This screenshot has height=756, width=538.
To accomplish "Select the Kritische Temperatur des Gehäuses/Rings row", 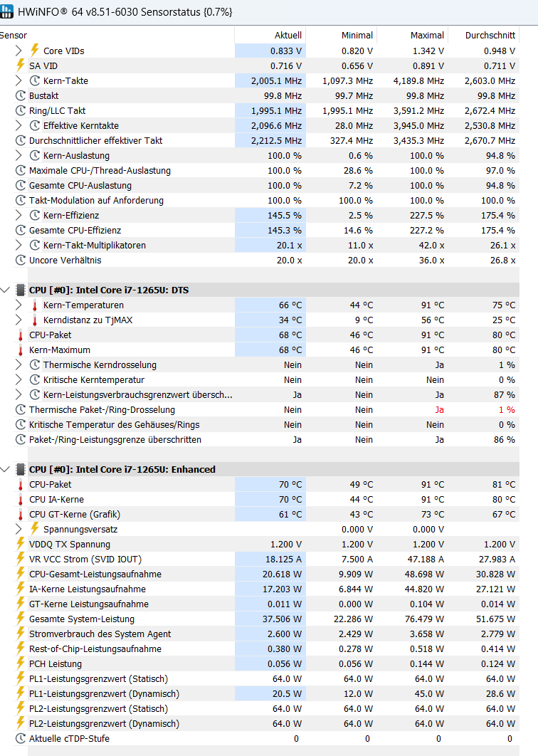I will pyautogui.click(x=267, y=424).
